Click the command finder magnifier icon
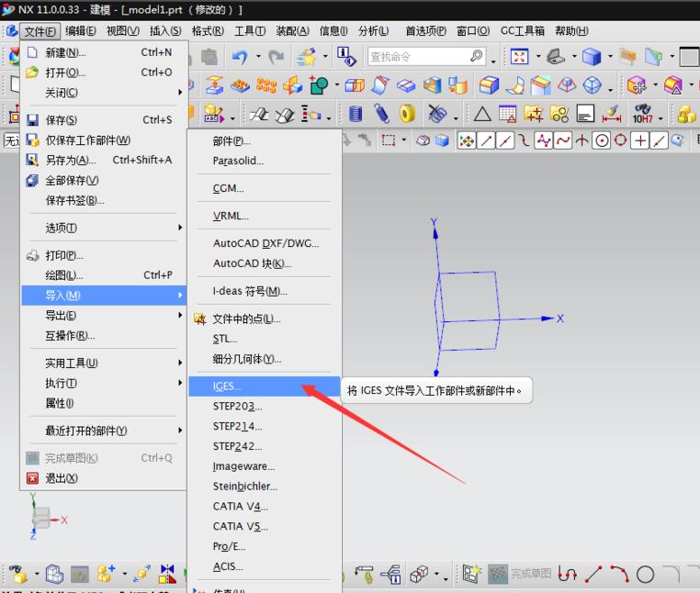 477,56
